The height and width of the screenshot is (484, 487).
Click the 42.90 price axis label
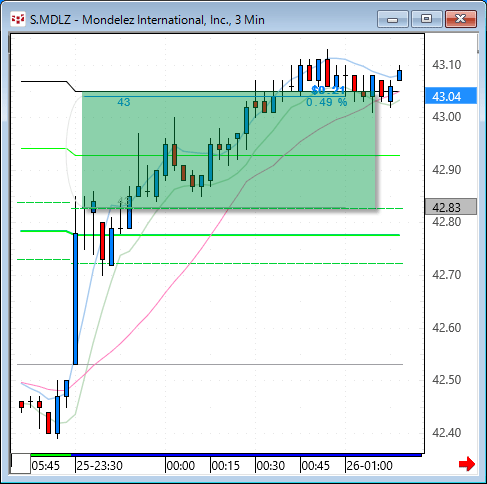[446, 170]
